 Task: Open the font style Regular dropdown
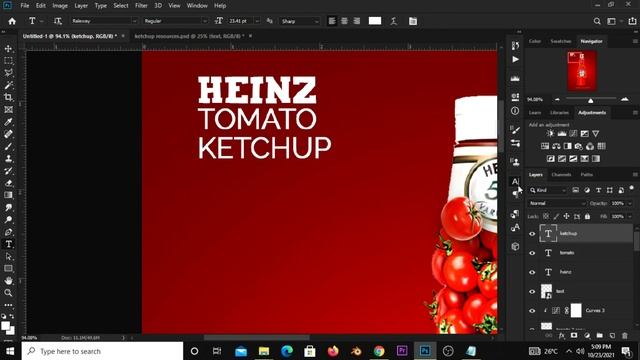coord(205,21)
